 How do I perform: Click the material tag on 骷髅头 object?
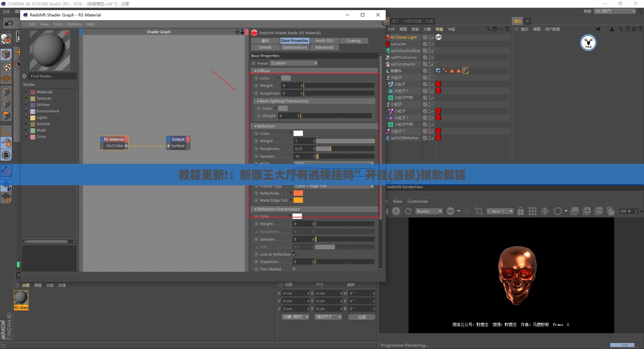465,70
